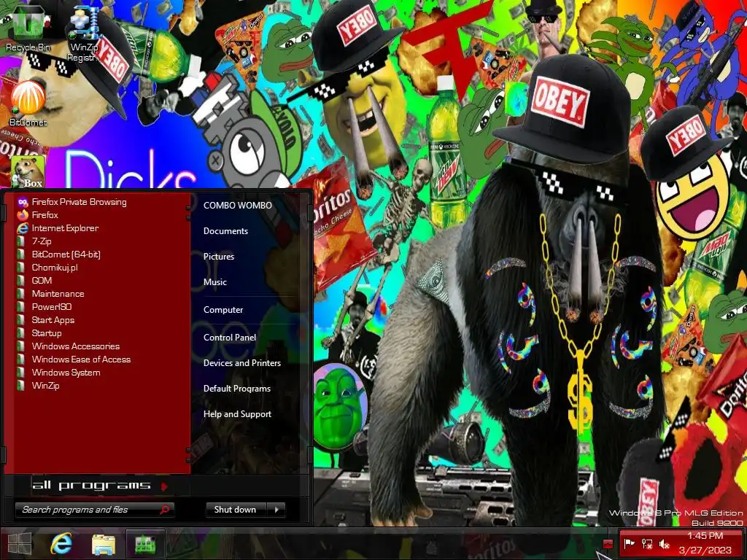The height and width of the screenshot is (560, 747).
Task: Open Pictures from the Start menu
Action: tap(219, 257)
